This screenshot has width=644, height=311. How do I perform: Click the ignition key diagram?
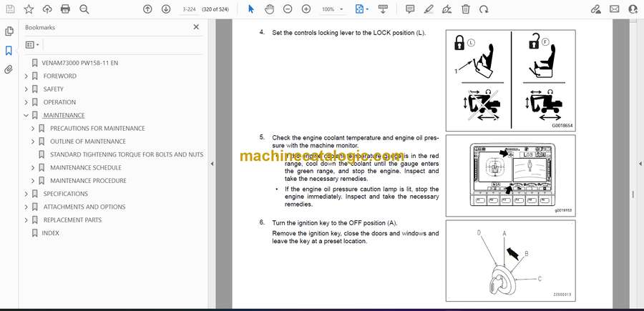click(x=510, y=260)
